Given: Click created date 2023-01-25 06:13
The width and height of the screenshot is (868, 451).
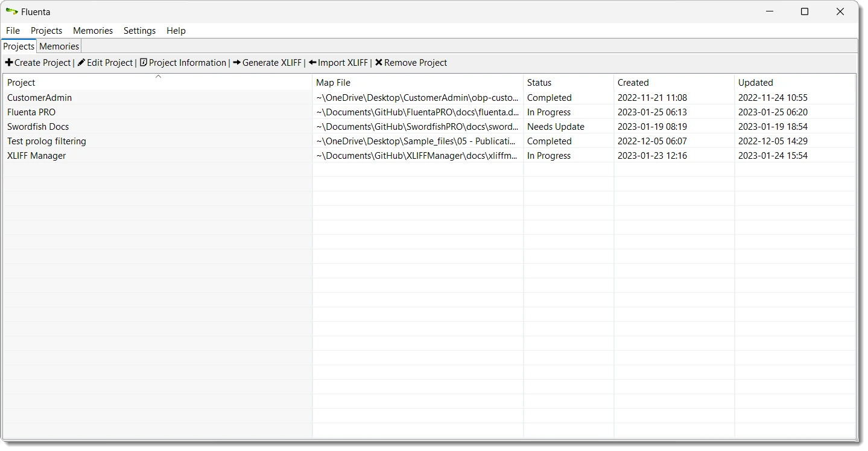Looking at the screenshot, I should [652, 112].
